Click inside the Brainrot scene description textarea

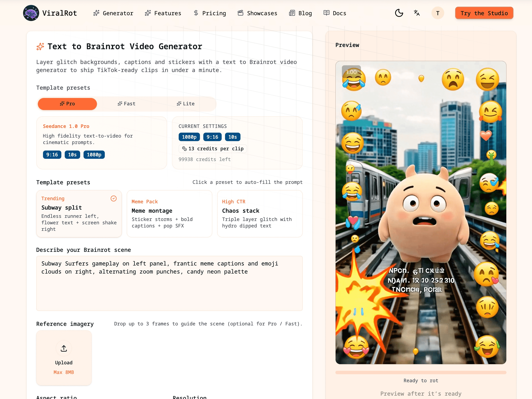point(169,283)
